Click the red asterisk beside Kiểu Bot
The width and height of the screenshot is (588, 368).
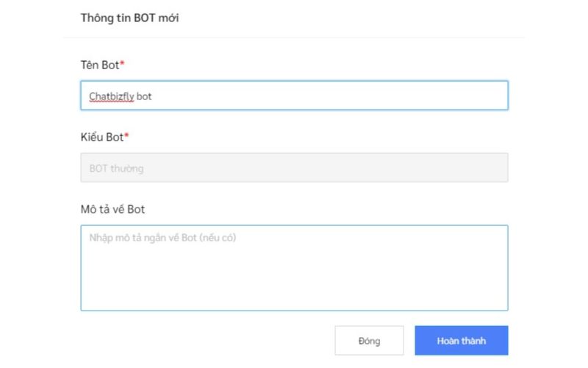pos(126,136)
